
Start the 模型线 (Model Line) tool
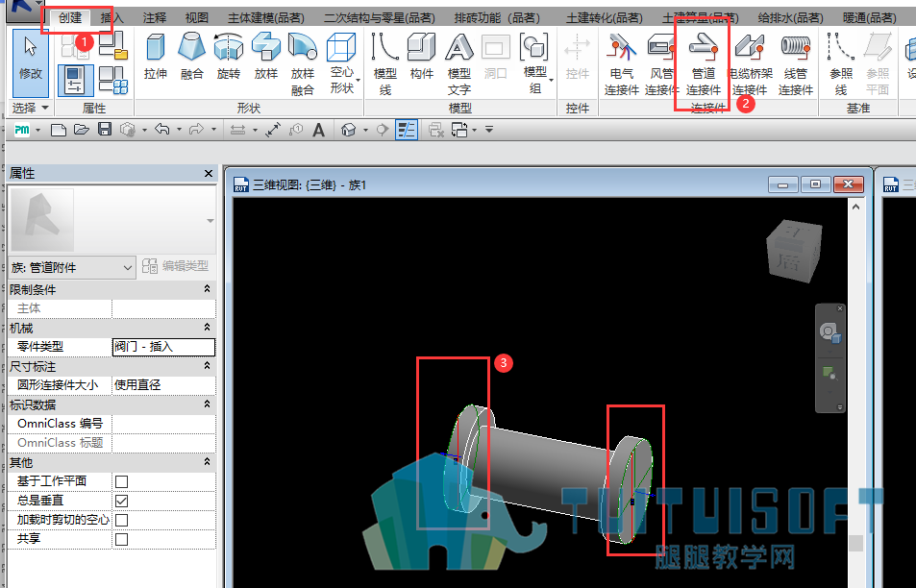pos(385,64)
